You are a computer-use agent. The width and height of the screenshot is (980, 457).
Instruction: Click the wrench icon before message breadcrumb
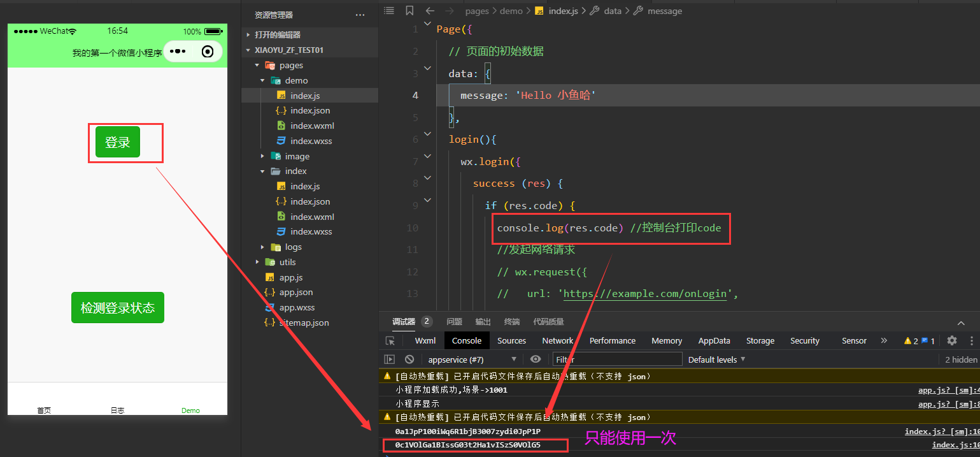tap(638, 11)
